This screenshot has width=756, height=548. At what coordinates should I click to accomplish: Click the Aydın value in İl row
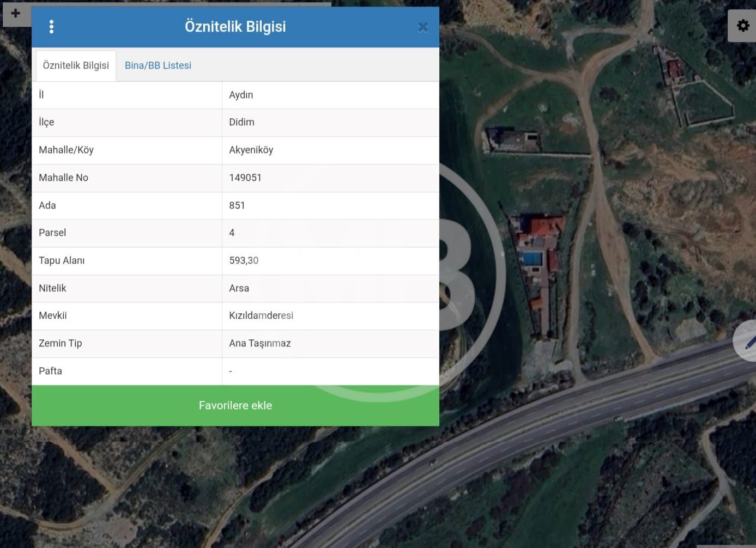(x=241, y=95)
